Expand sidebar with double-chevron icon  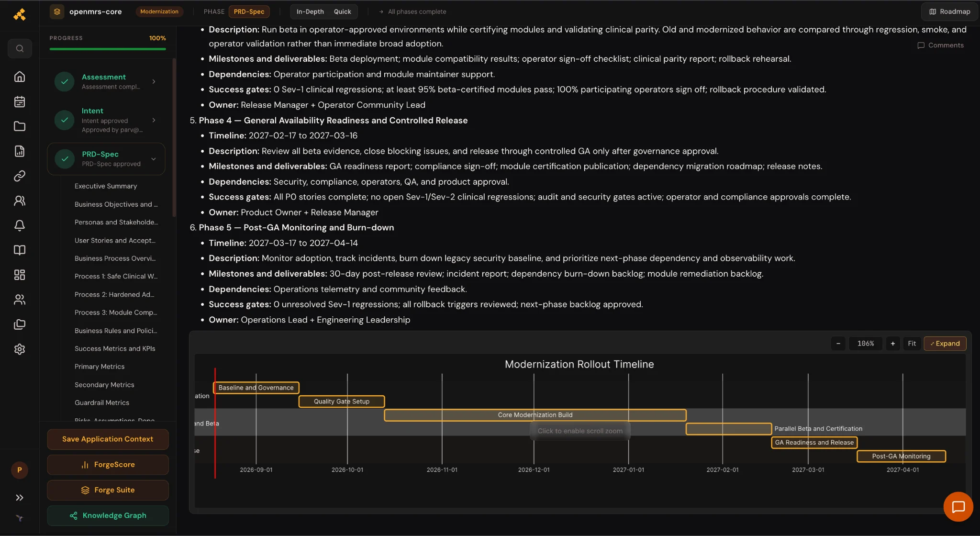(20, 498)
